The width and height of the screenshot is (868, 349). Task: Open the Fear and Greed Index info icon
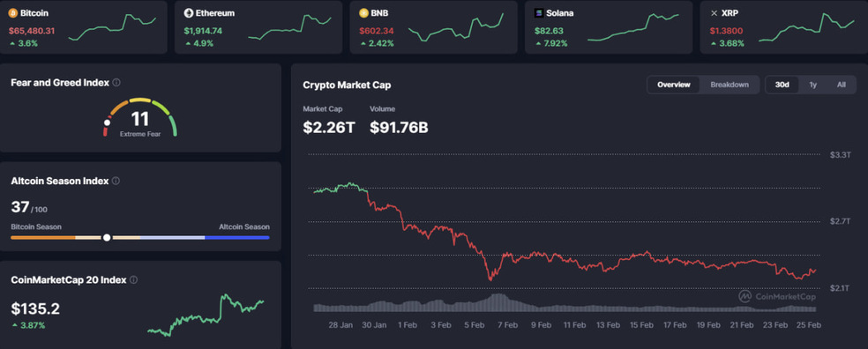pos(116,83)
